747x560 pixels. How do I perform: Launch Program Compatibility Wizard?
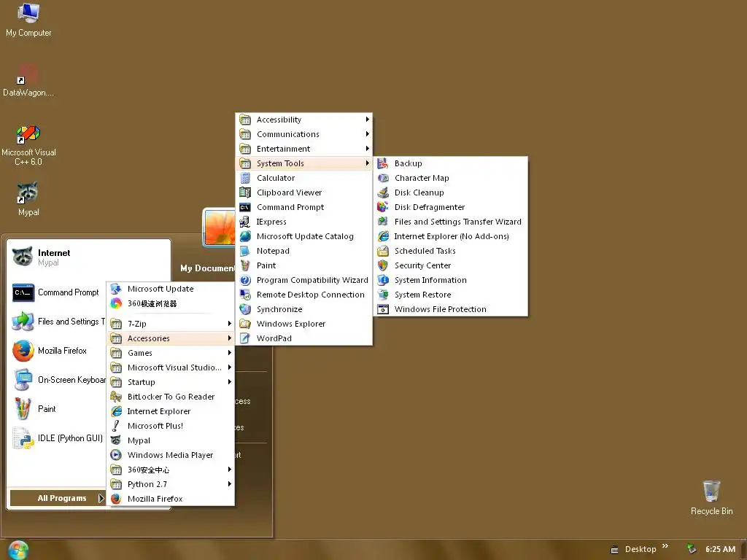(x=304, y=280)
